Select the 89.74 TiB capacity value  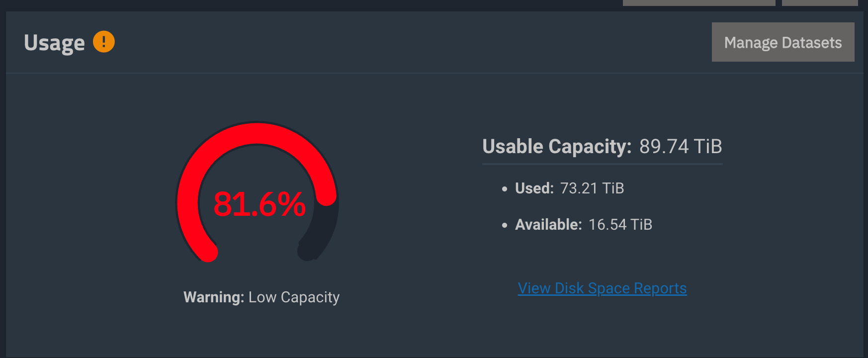[x=680, y=147]
